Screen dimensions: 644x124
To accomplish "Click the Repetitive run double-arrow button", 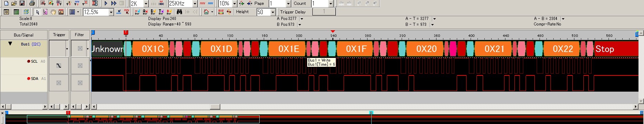I will [x=114, y=3].
